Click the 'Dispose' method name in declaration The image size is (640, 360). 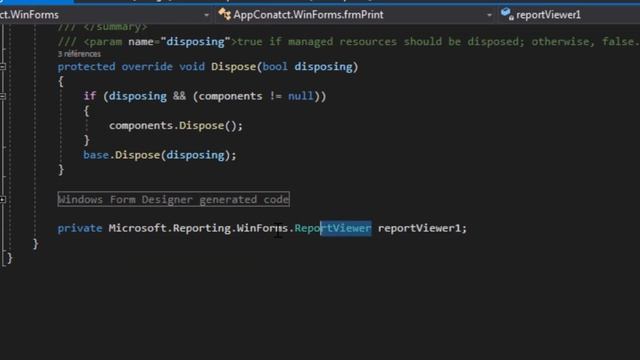tap(234, 67)
